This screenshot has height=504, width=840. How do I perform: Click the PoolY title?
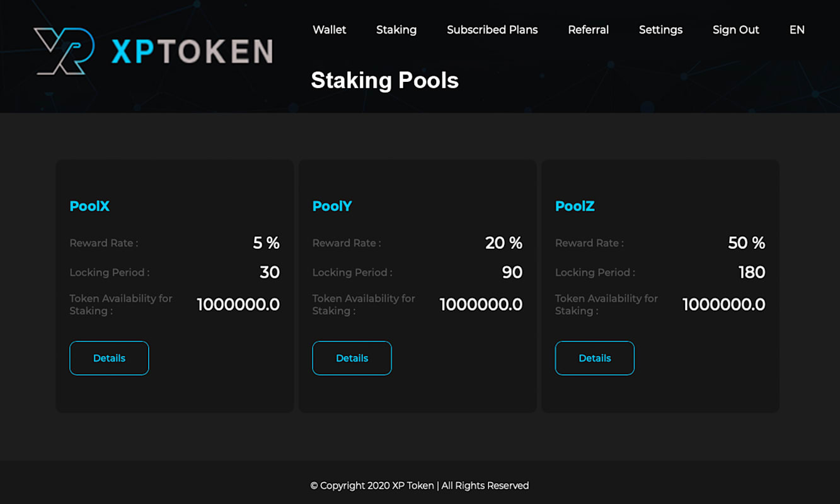pos(332,206)
